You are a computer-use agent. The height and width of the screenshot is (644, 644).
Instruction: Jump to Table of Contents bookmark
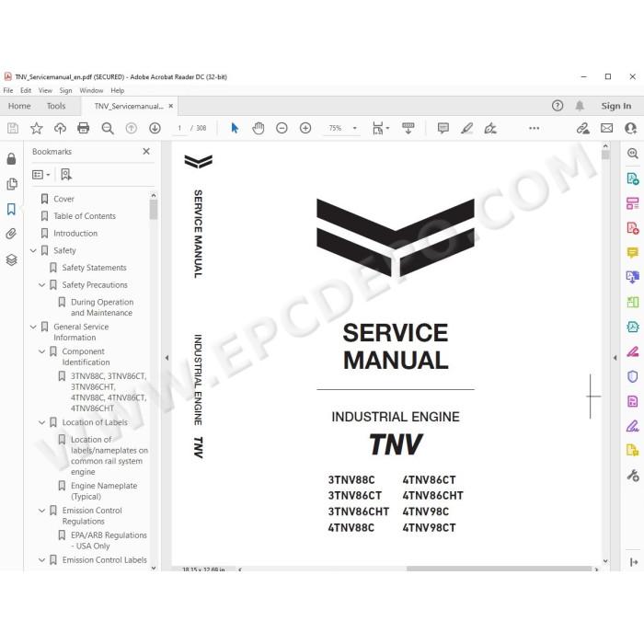(x=85, y=216)
